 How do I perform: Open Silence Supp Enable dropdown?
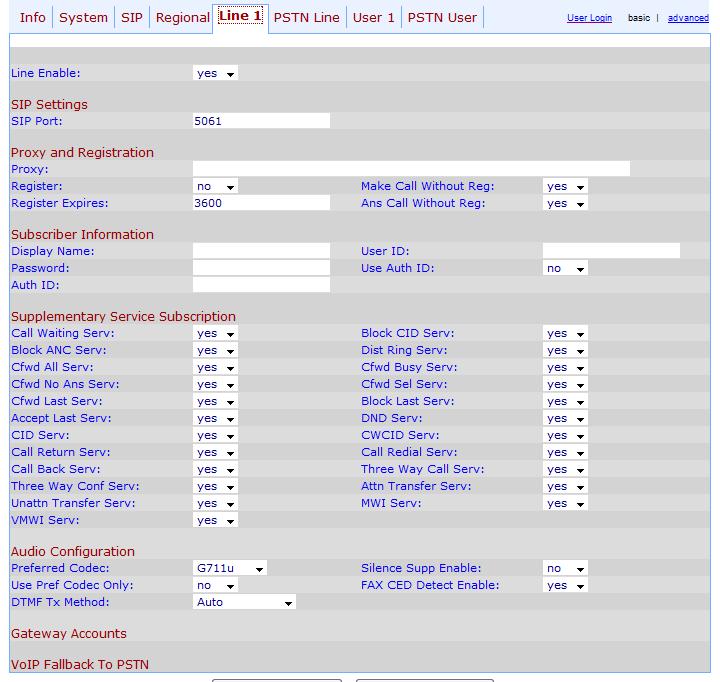[x=565, y=568]
